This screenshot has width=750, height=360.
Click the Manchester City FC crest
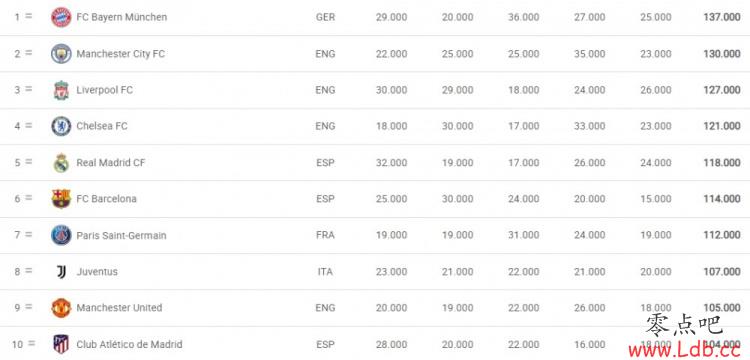pyautogui.click(x=61, y=54)
